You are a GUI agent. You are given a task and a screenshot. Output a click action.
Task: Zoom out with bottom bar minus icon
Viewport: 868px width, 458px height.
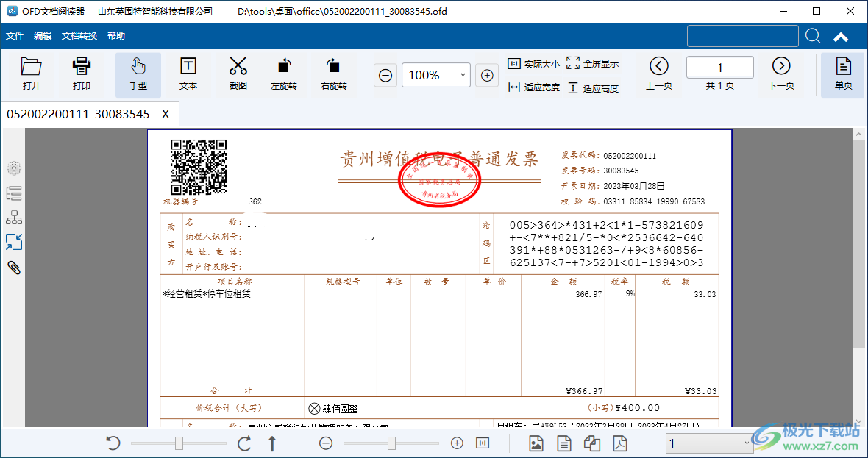click(x=326, y=443)
